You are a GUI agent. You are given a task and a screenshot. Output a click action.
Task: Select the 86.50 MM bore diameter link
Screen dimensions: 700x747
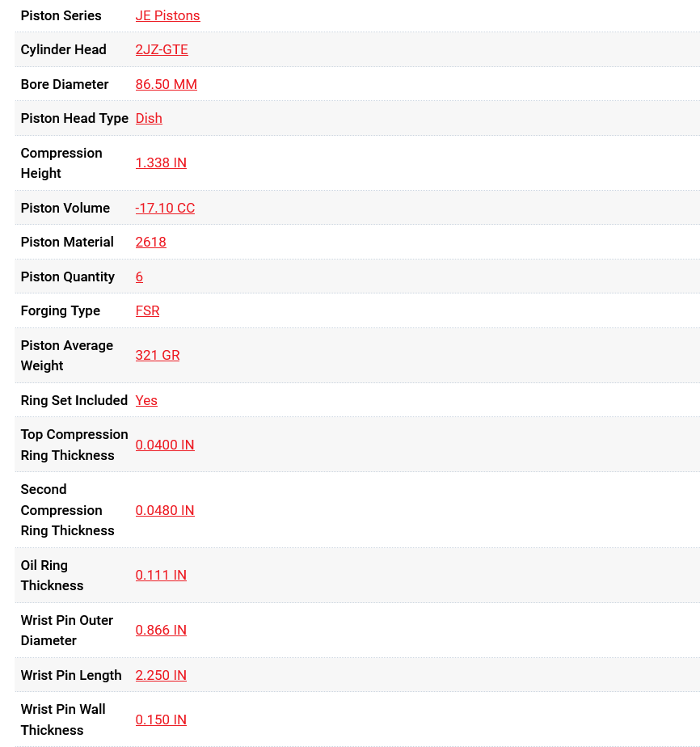click(x=166, y=84)
